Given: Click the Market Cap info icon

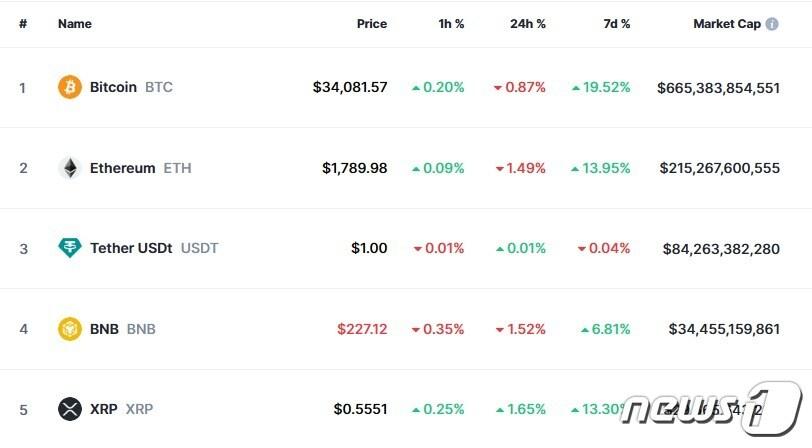Looking at the screenshot, I should (x=772, y=24).
